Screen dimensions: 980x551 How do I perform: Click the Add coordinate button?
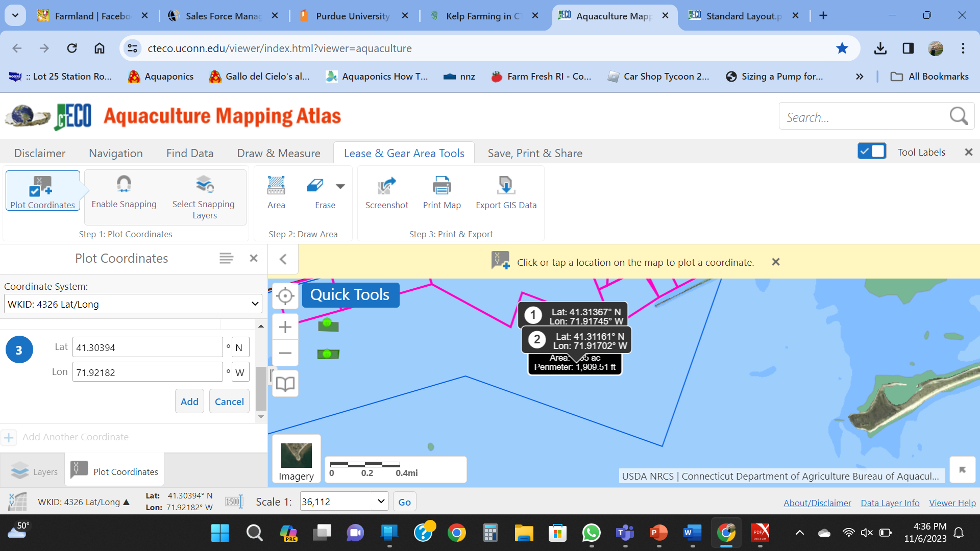click(x=189, y=402)
